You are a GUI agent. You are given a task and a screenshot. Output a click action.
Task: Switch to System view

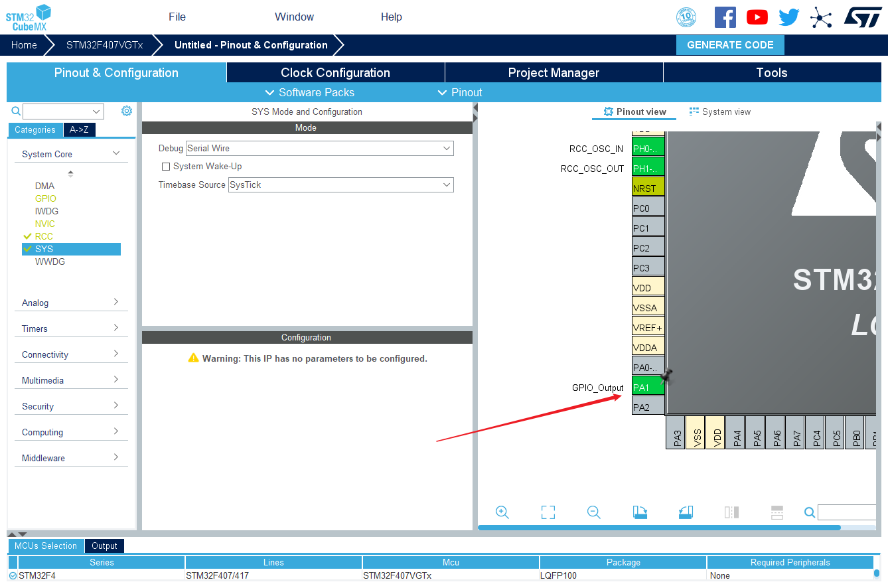pyautogui.click(x=720, y=111)
